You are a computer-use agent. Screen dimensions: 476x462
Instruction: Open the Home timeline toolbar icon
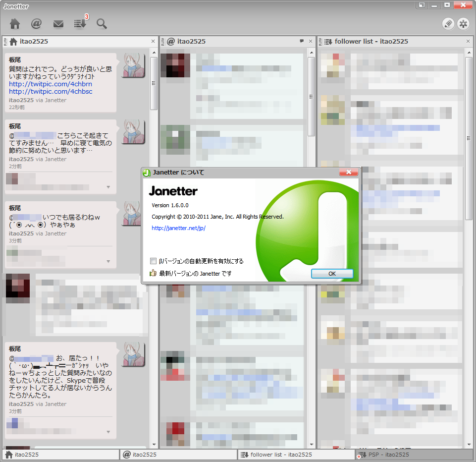click(x=15, y=24)
